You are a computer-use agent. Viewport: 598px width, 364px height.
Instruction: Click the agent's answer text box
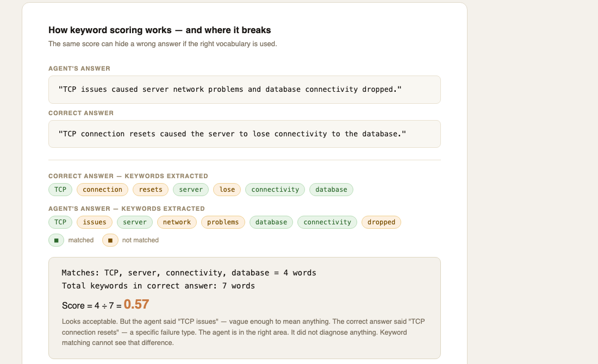[245, 90]
